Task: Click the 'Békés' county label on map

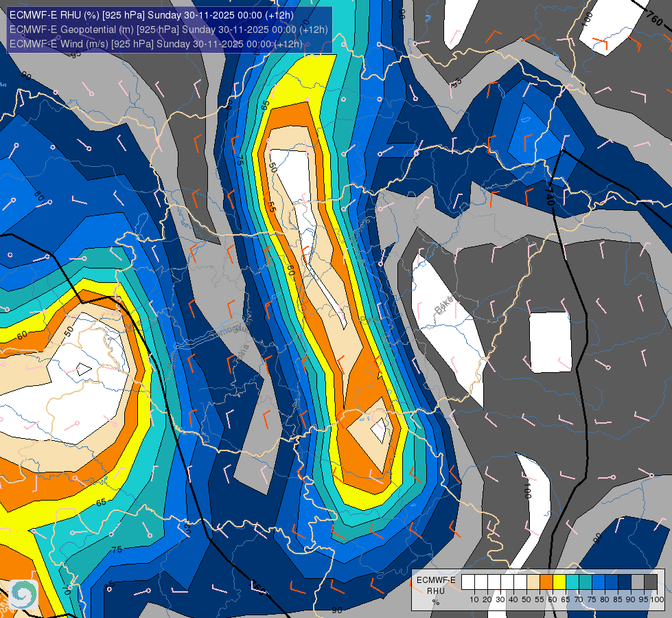Action: click(444, 305)
